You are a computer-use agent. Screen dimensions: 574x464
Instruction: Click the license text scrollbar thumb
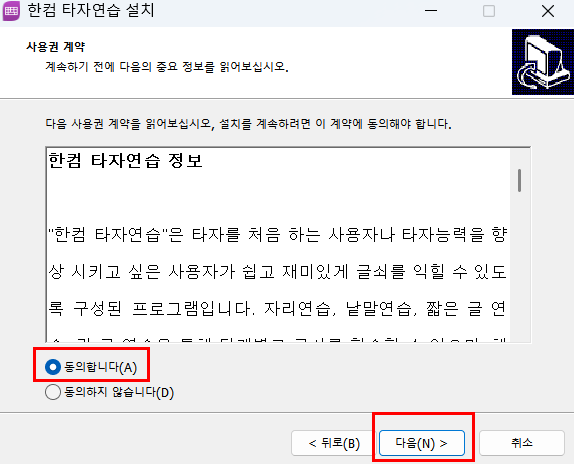[x=519, y=180]
